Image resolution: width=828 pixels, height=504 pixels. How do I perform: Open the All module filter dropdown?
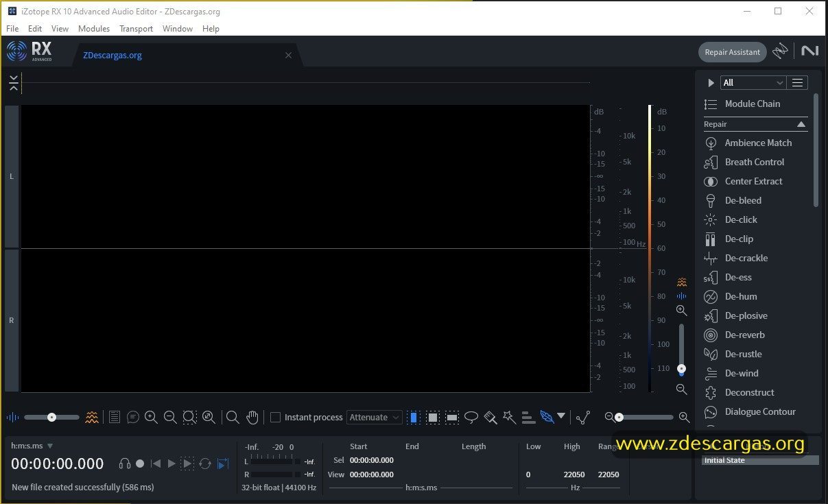click(x=753, y=82)
